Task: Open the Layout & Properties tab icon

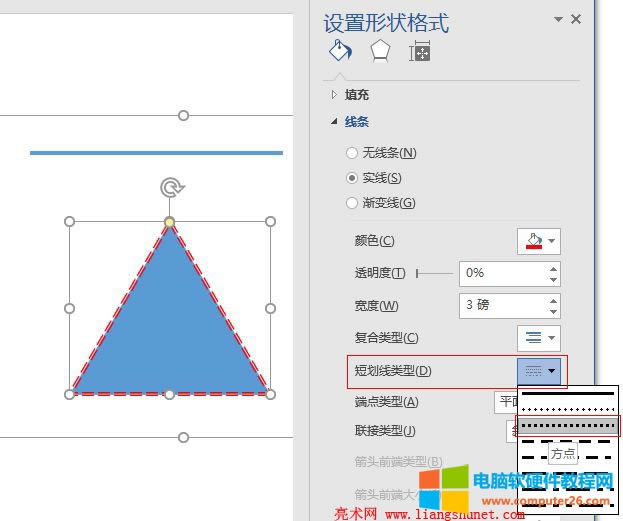Action: [420, 52]
